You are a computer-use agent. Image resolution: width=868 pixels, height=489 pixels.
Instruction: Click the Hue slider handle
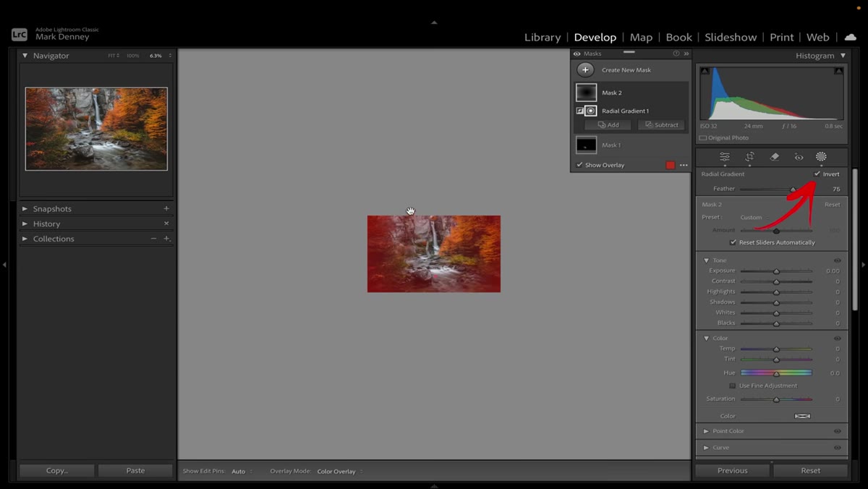pyautogui.click(x=776, y=373)
